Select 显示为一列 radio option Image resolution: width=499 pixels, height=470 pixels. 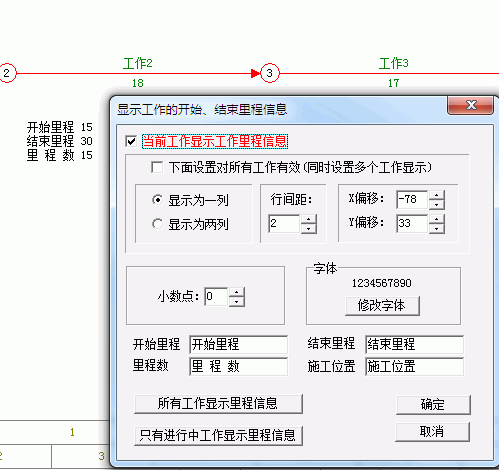coord(157,200)
